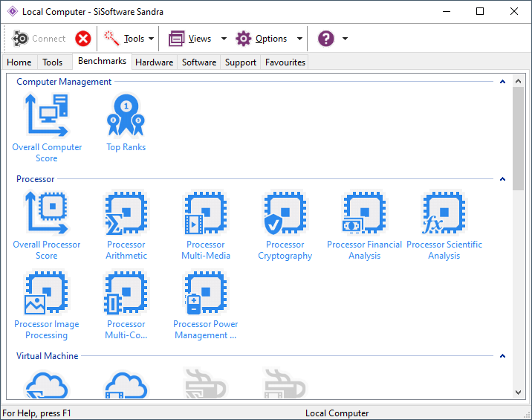Image resolution: width=532 pixels, height=420 pixels.
Task: Open the Help dropdown arrow
Action: pos(345,39)
